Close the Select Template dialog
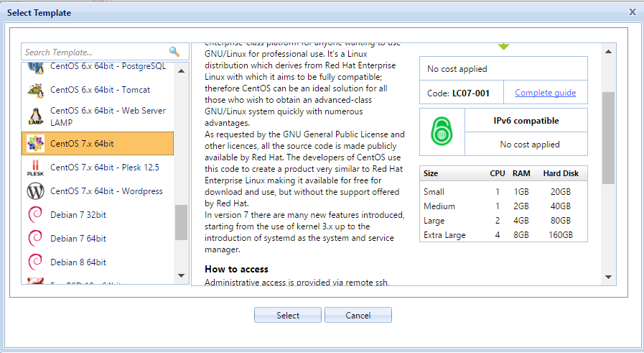The width and height of the screenshot is (644, 353). coord(633,12)
